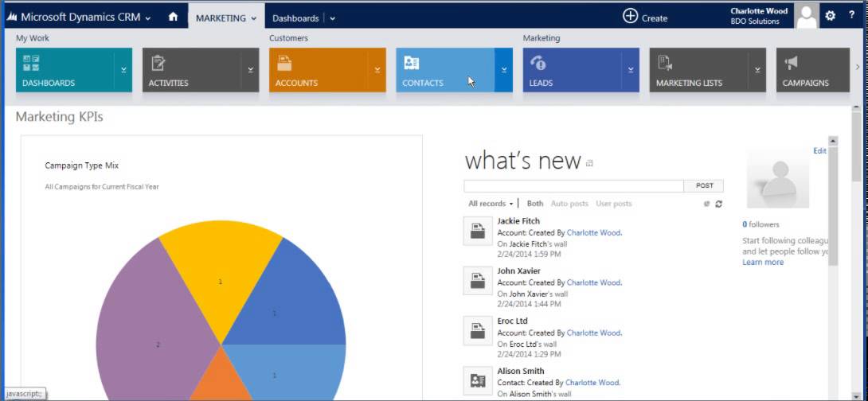
Task: Open the Create plus icon
Action: click(630, 16)
